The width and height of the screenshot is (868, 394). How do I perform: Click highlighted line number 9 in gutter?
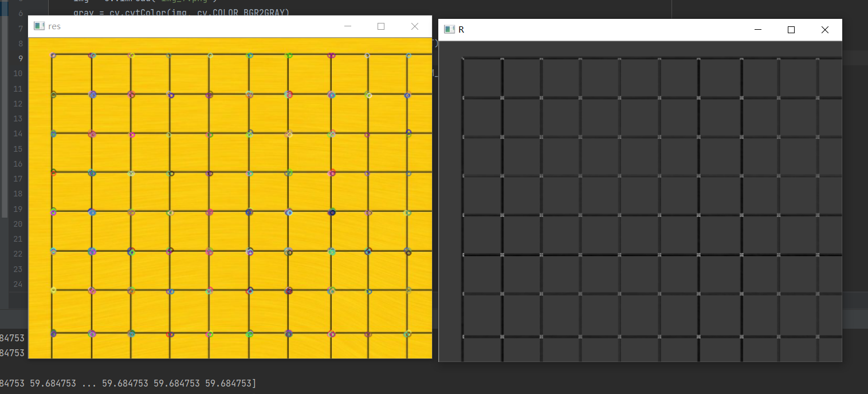pos(20,58)
